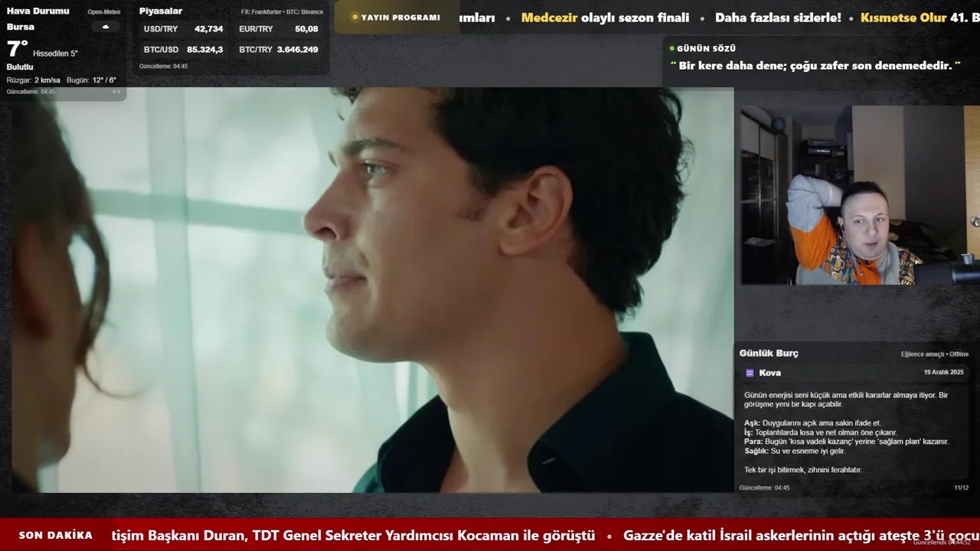Click the main video of the man in profile
Image resolution: width=980 pixels, height=551 pixels.
pos(372,289)
